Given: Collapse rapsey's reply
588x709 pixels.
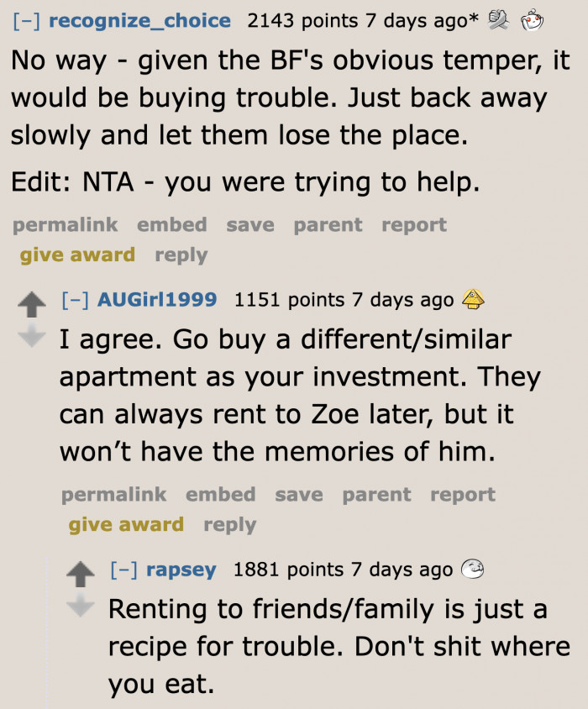Looking at the screenshot, I should coord(125,569).
